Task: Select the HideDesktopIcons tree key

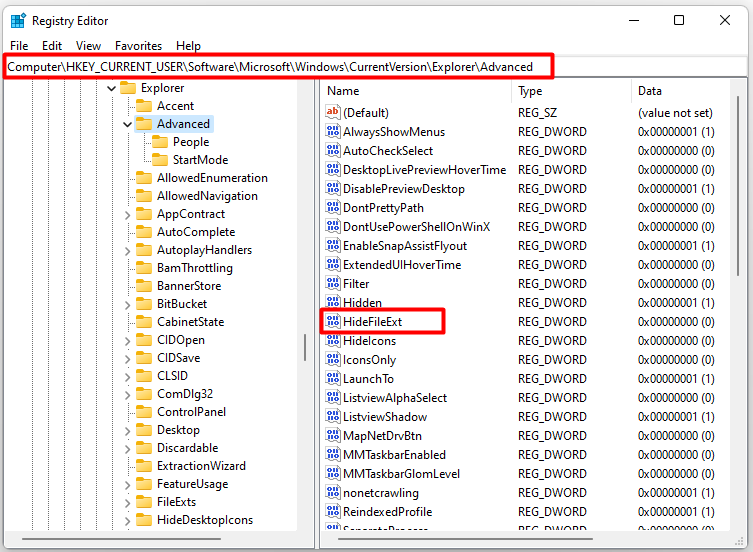Action: coord(205,520)
